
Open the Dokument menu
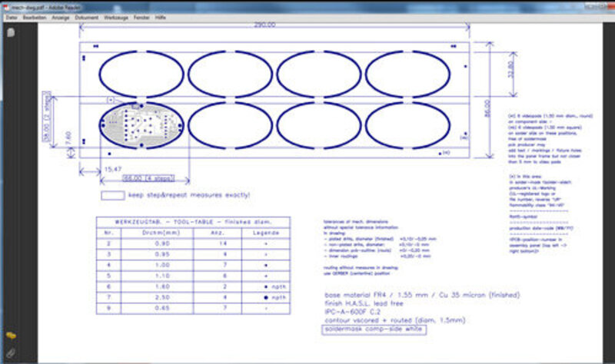coord(87,18)
